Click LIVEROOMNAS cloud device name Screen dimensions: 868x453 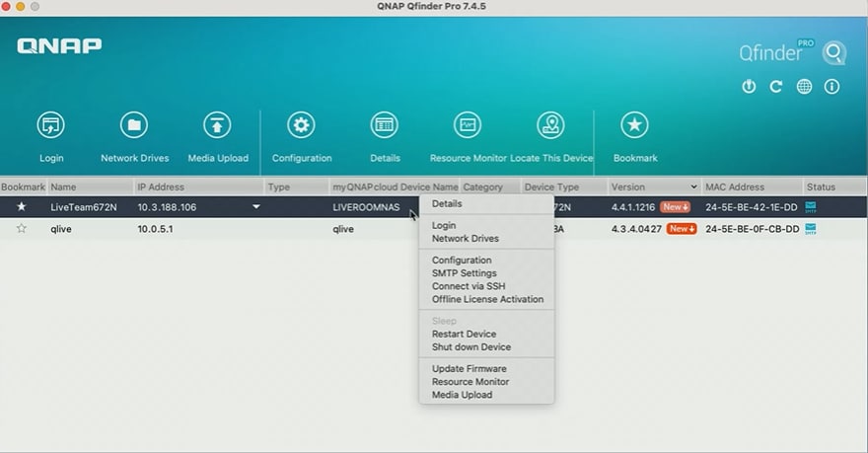pyautogui.click(x=366, y=207)
